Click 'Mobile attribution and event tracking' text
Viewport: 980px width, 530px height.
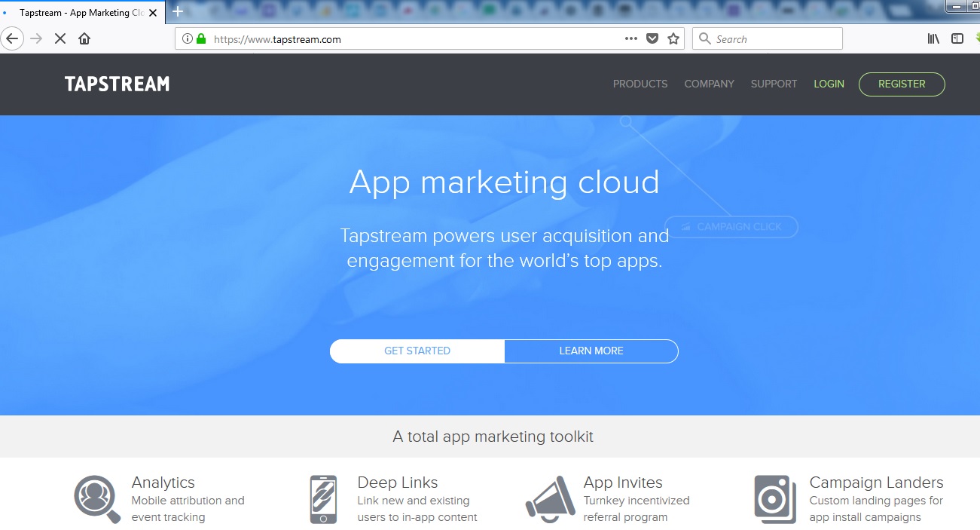click(188, 509)
